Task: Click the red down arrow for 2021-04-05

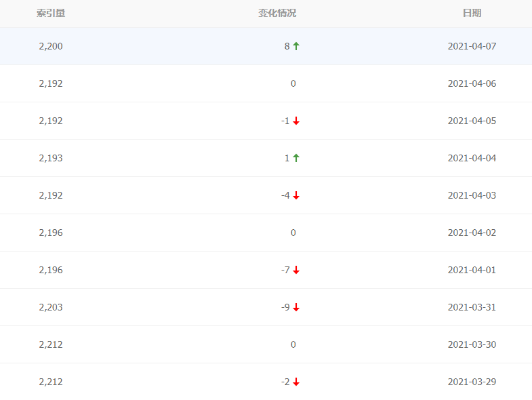Action: pyautogui.click(x=296, y=121)
